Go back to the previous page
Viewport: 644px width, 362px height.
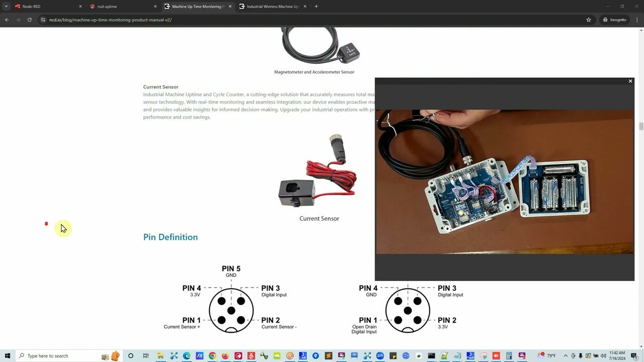tap(7, 20)
